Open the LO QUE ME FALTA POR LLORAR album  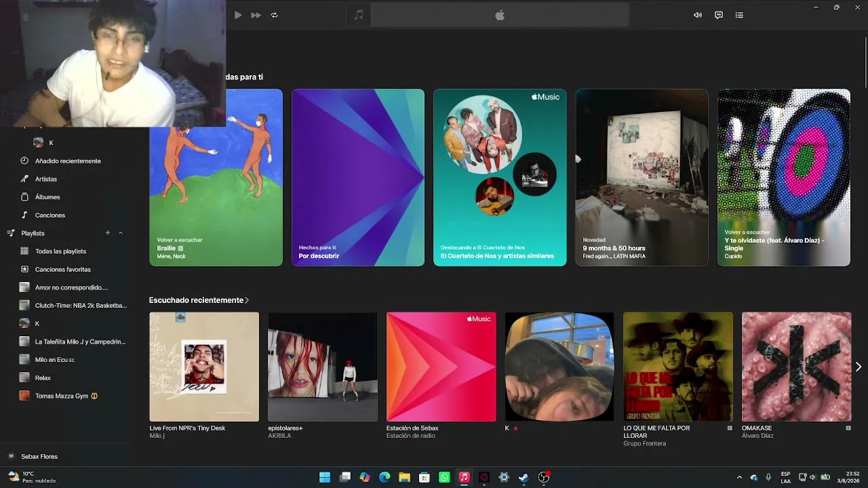tap(678, 367)
